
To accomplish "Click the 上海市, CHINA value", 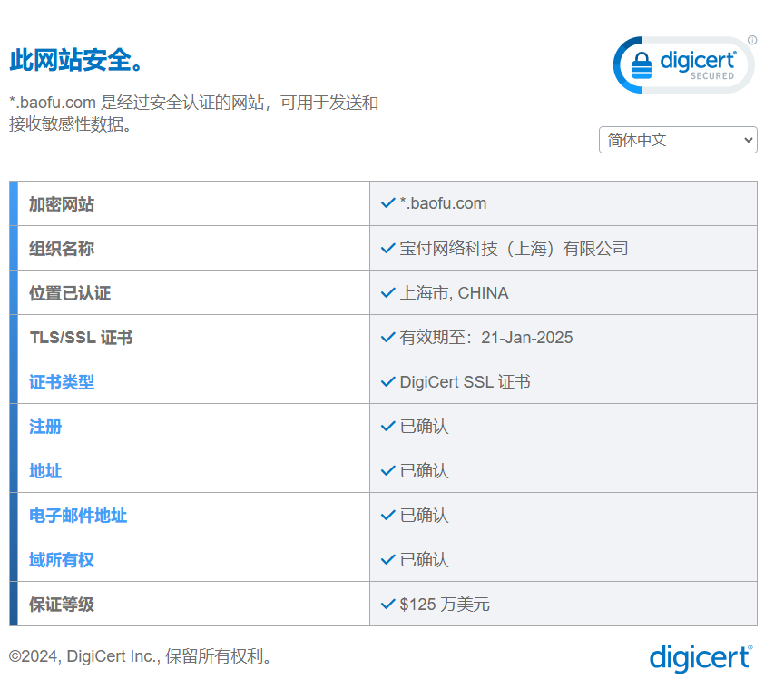I will point(454,293).
